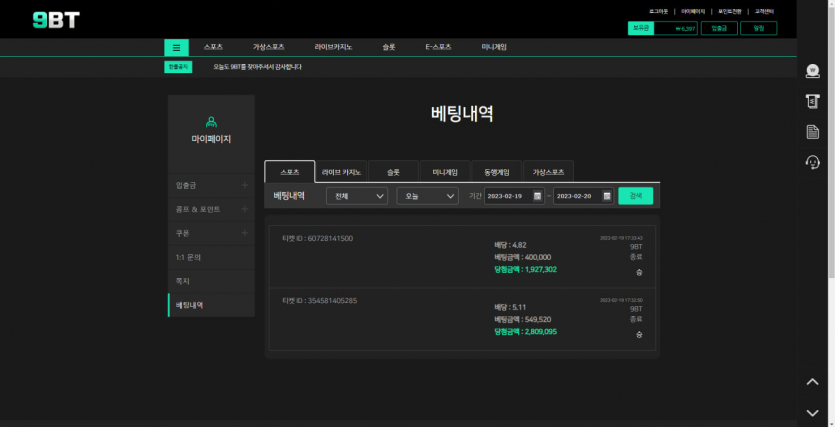
Task: Select the 미니게임 betting history tab
Action: 444,172
